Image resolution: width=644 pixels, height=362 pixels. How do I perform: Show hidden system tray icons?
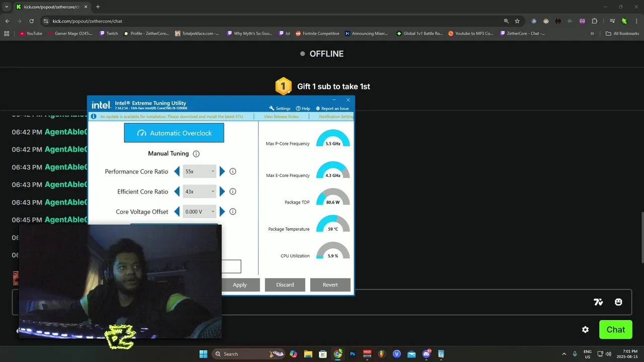(564, 354)
